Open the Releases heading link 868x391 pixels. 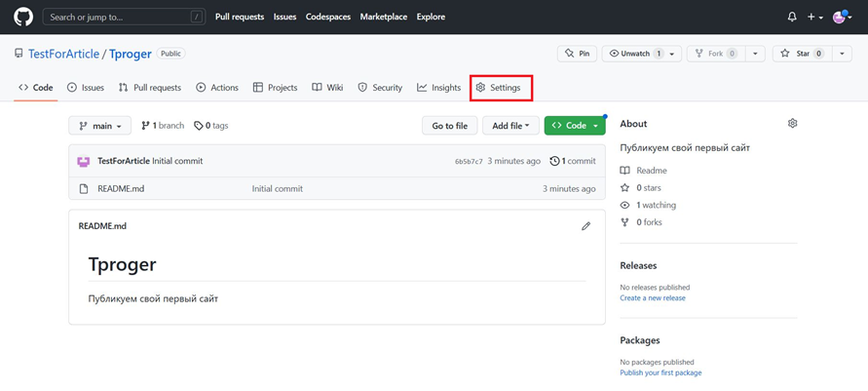(638, 266)
